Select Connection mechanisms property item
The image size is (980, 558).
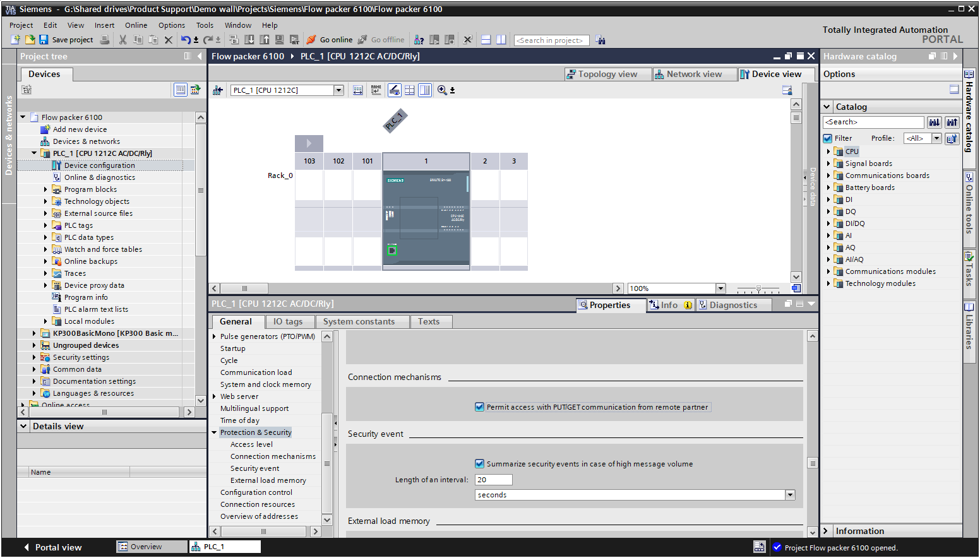click(x=273, y=456)
